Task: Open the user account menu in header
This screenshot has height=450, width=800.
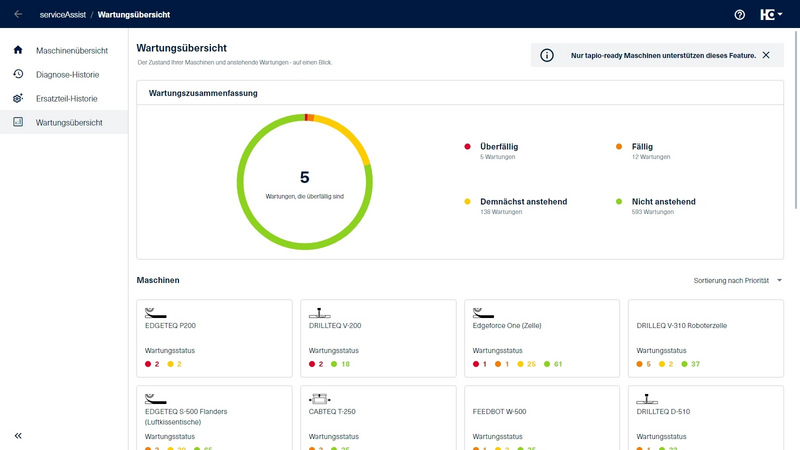Action: click(x=770, y=15)
